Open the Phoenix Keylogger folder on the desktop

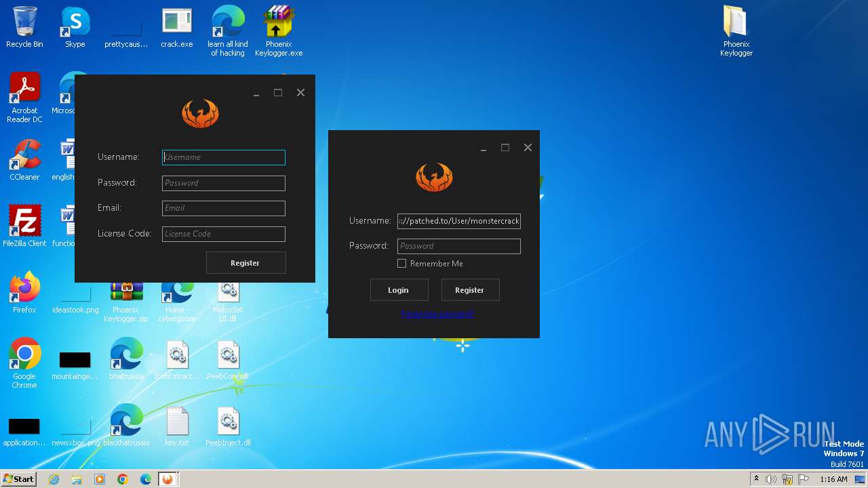point(736,31)
